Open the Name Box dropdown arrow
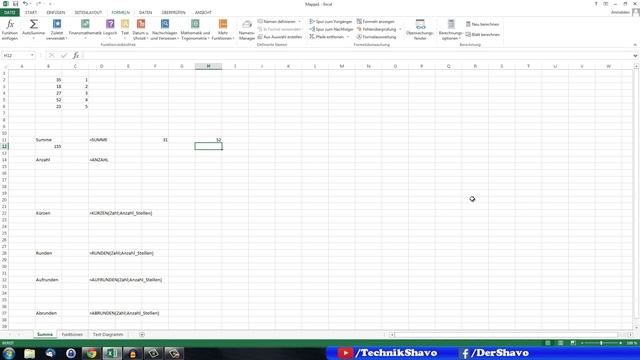This screenshot has height=360, width=640. click(32, 56)
